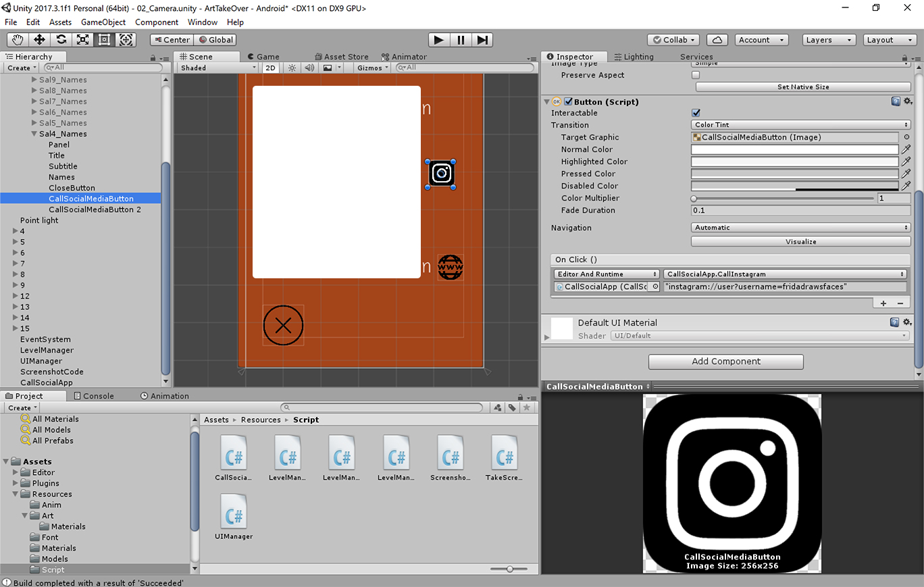Open Layers dropdown
The image size is (924, 587).
coord(829,40)
